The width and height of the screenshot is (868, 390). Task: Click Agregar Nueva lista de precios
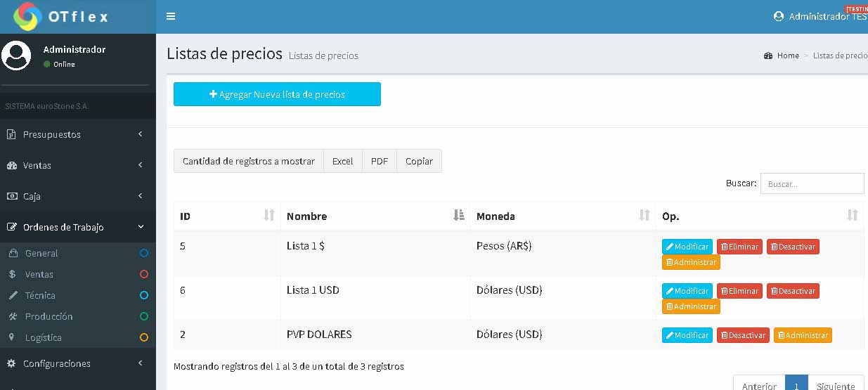pyautogui.click(x=277, y=94)
